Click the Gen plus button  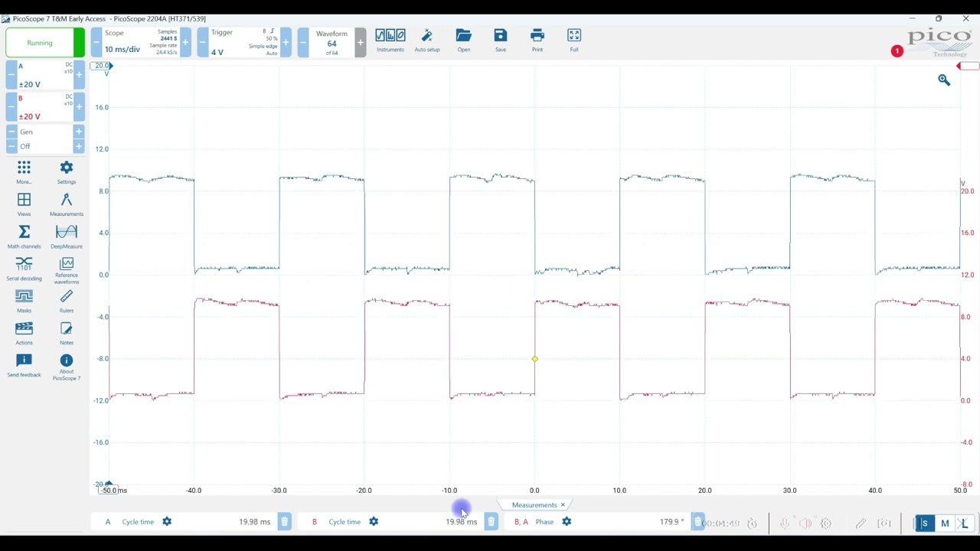point(78,132)
